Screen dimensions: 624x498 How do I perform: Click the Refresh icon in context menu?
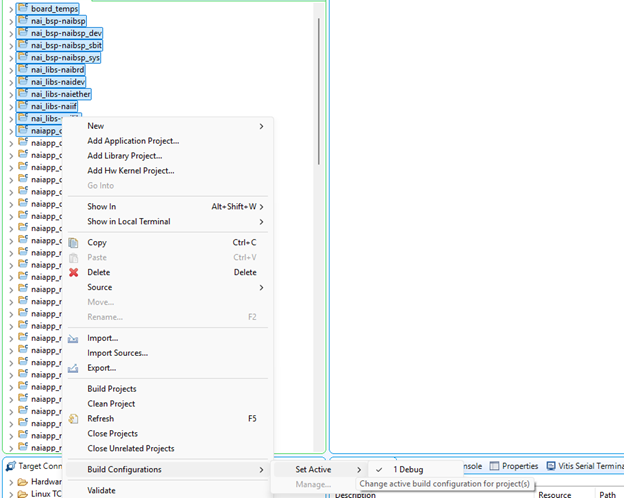click(x=73, y=419)
